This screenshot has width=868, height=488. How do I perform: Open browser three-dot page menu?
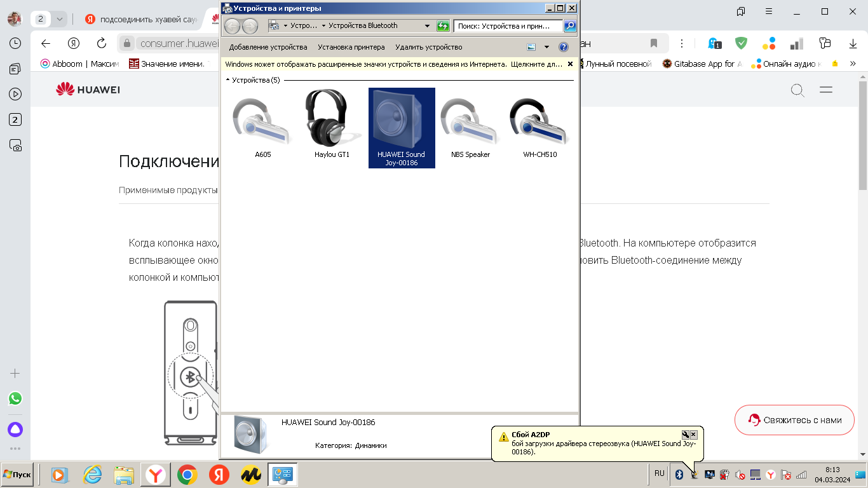(682, 43)
